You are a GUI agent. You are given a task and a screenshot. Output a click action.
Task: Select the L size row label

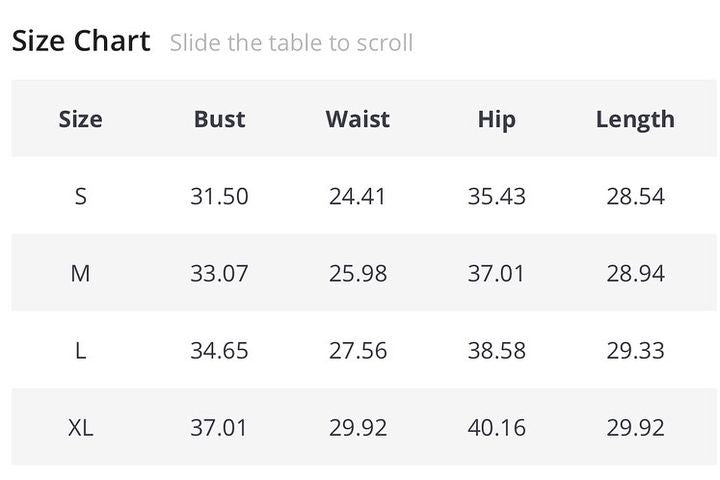point(80,351)
